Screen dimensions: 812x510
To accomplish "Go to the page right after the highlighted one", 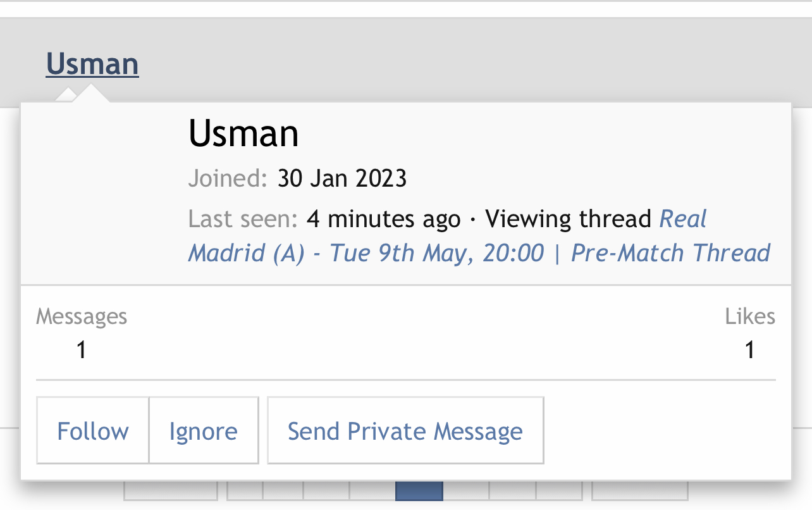I will pyautogui.click(x=466, y=491).
